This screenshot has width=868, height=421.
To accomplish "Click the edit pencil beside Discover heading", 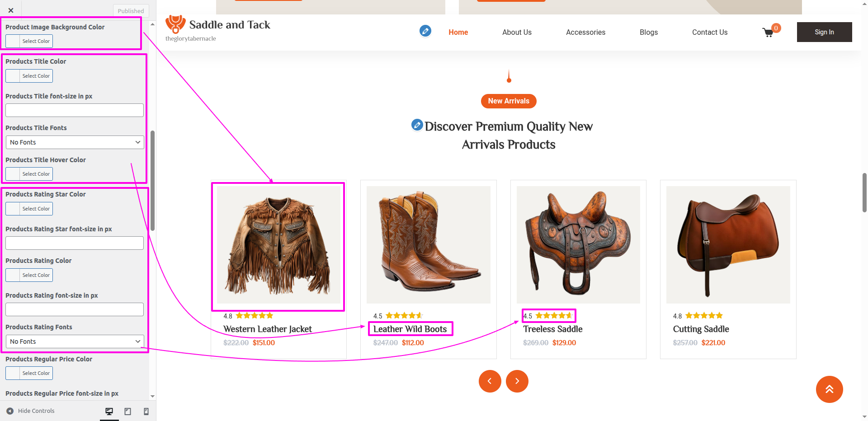I will pyautogui.click(x=417, y=125).
